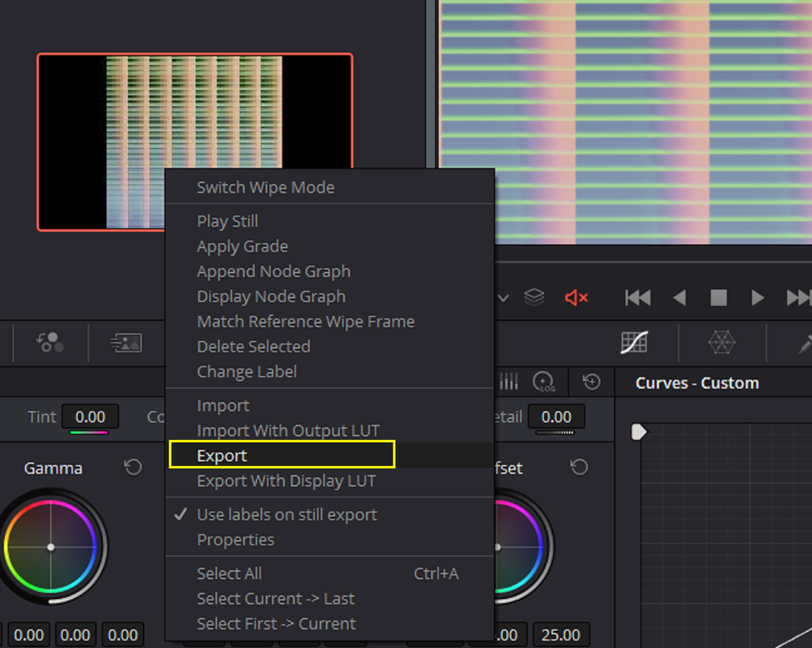Select Play Still in the context menu
The height and width of the screenshot is (648, 812).
pos(329,221)
